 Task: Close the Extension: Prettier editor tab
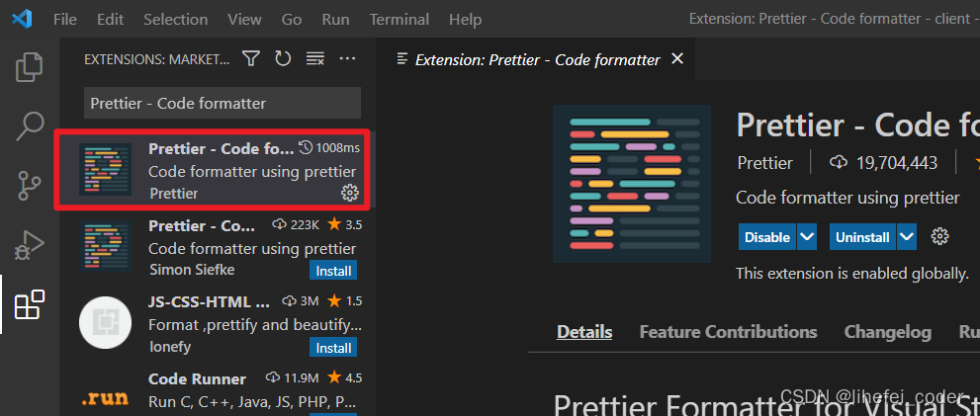click(676, 58)
